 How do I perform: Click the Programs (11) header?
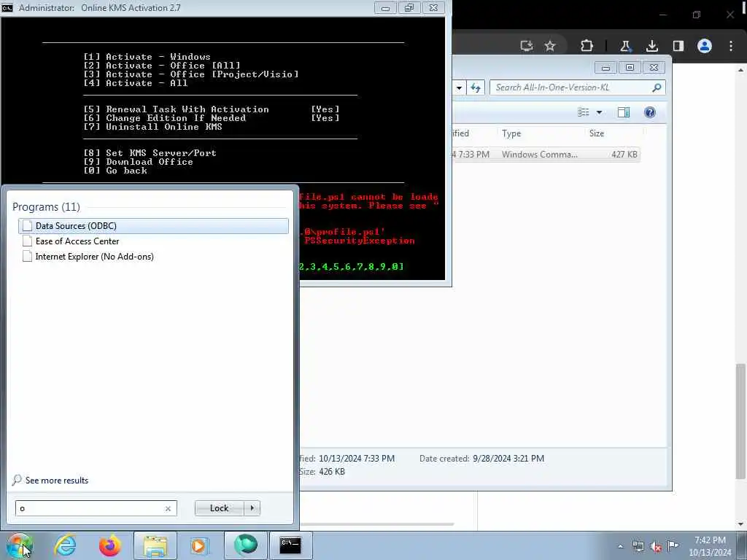(46, 206)
